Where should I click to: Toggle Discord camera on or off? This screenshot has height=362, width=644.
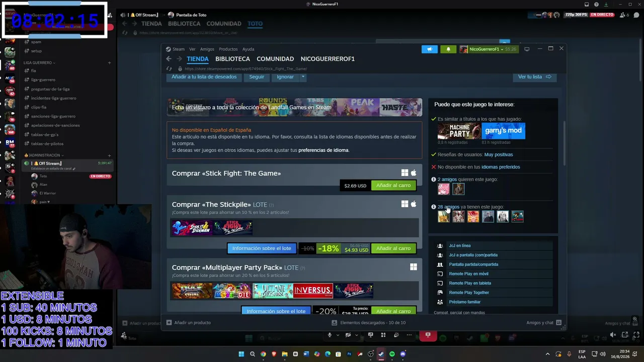(348, 335)
